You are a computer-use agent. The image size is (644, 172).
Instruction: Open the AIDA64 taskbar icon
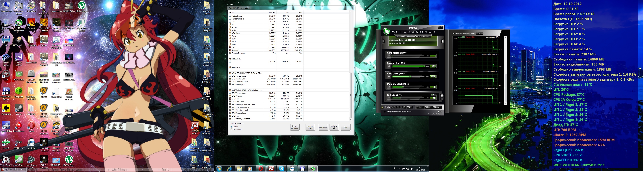coord(271,169)
